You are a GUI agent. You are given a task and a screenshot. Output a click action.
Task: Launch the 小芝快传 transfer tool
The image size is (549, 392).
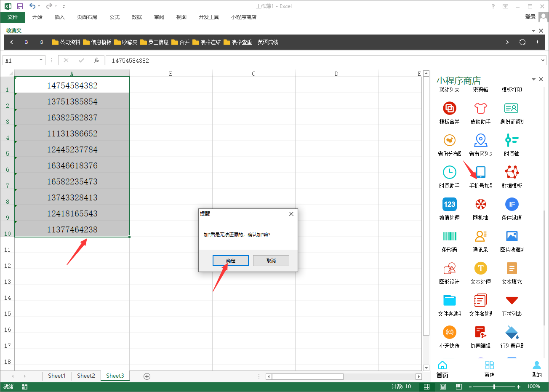(449, 333)
